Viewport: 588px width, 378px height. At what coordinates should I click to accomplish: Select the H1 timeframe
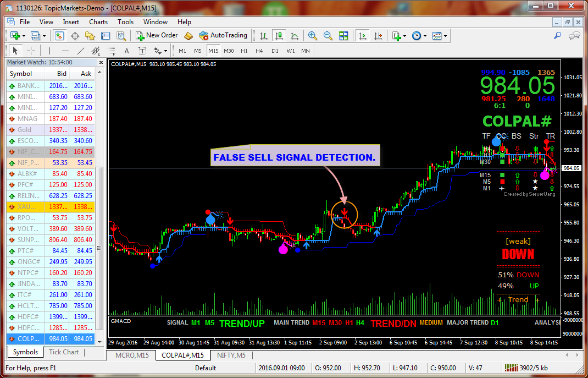pyautogui.click(x=244, y=51)
